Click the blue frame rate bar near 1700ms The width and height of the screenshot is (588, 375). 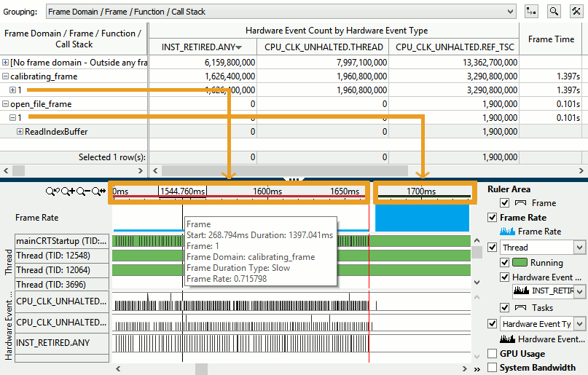(422, 218)
